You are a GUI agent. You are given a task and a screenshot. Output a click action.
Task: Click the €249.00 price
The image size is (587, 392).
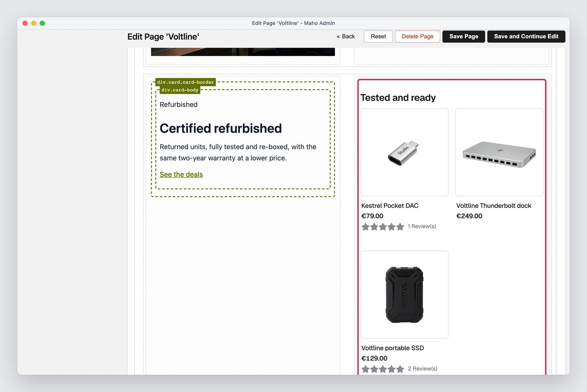(469, 216)
